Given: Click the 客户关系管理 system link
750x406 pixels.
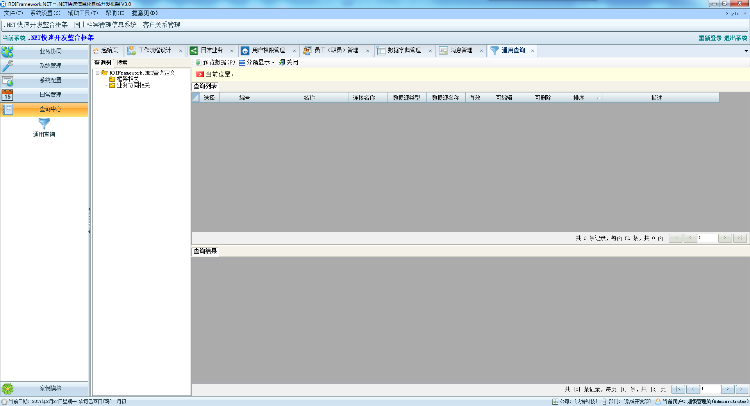Looking at the screenshot, I should [162, 24].
